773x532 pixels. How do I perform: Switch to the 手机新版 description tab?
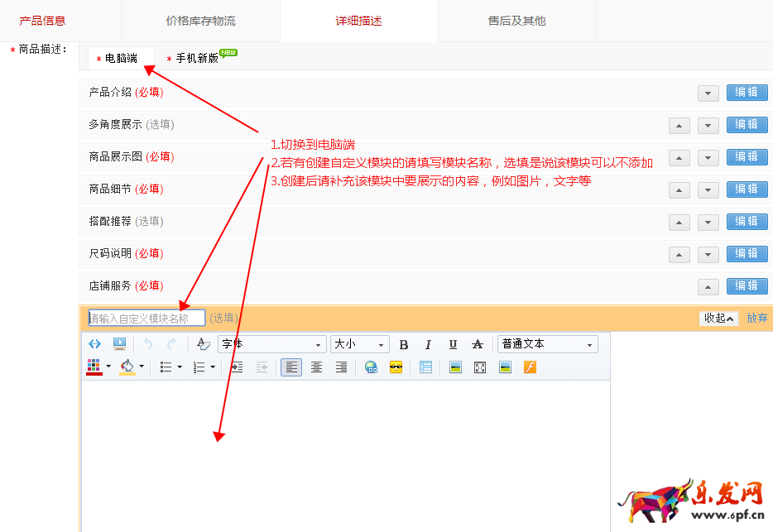click(x=197, y=58)
